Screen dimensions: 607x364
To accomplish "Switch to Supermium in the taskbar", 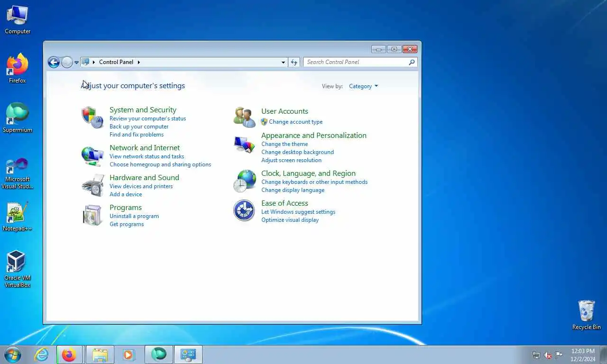I will [x=158, y=355].
